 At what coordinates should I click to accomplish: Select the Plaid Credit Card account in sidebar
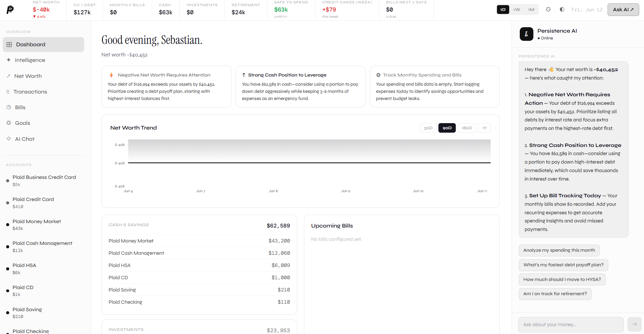tap(43, 203)
